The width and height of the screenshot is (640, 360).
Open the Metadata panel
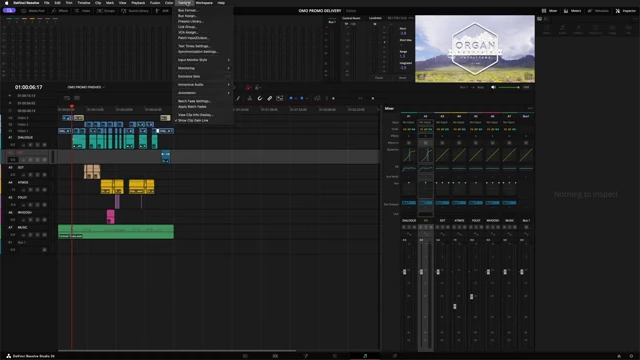[x=598, y=11]
